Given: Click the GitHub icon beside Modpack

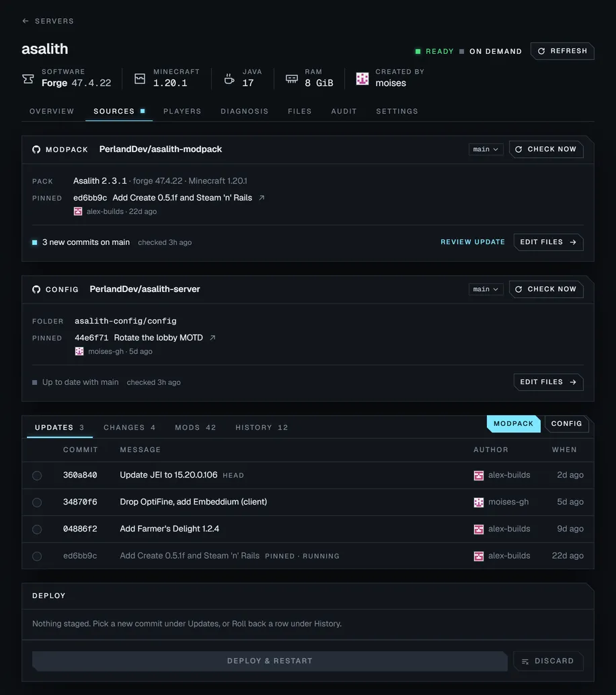Looking at the screenshot, I should click(x=36, y=149).
